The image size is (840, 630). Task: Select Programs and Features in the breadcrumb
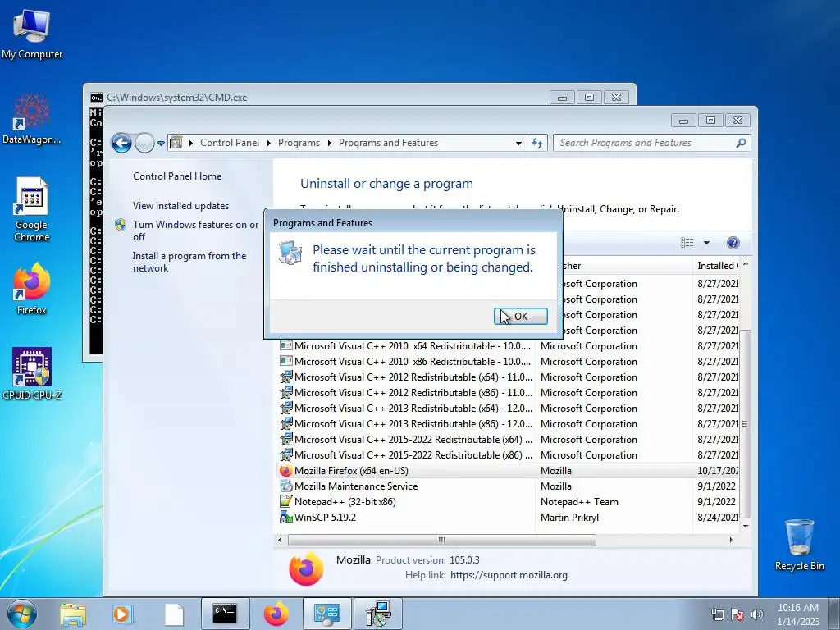point(388,143)
